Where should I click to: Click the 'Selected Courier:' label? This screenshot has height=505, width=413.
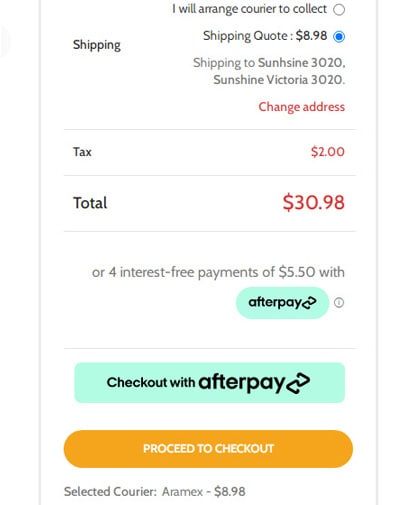point(110,492)
